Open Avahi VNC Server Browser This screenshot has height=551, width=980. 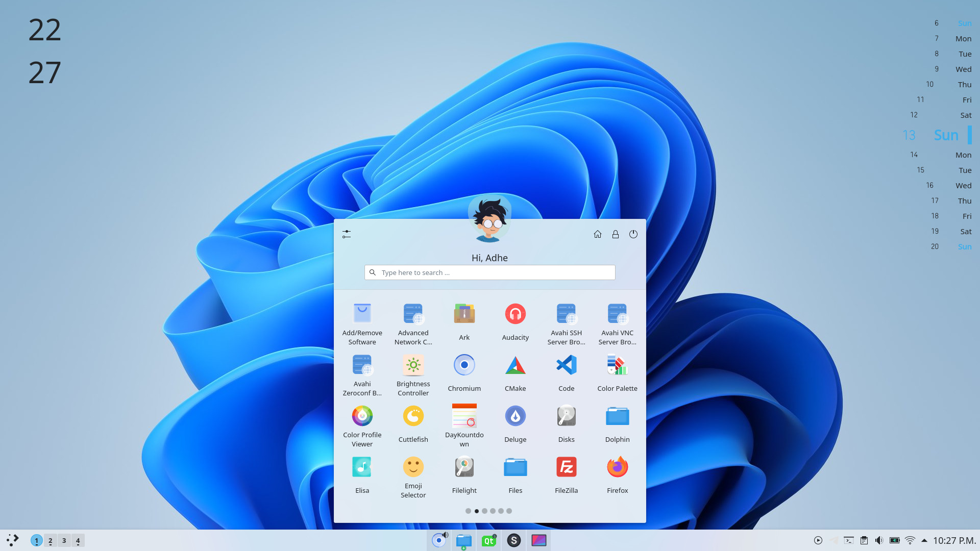(617, 323)
